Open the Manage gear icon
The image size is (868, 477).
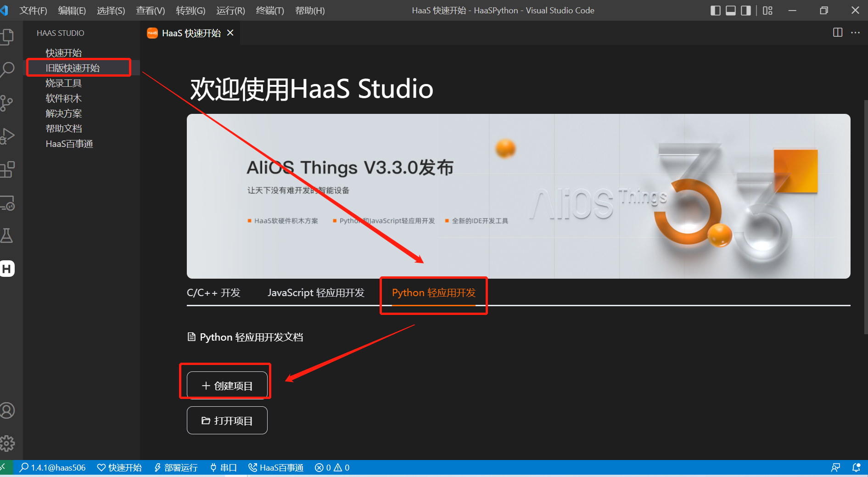(x=7, y=443)
